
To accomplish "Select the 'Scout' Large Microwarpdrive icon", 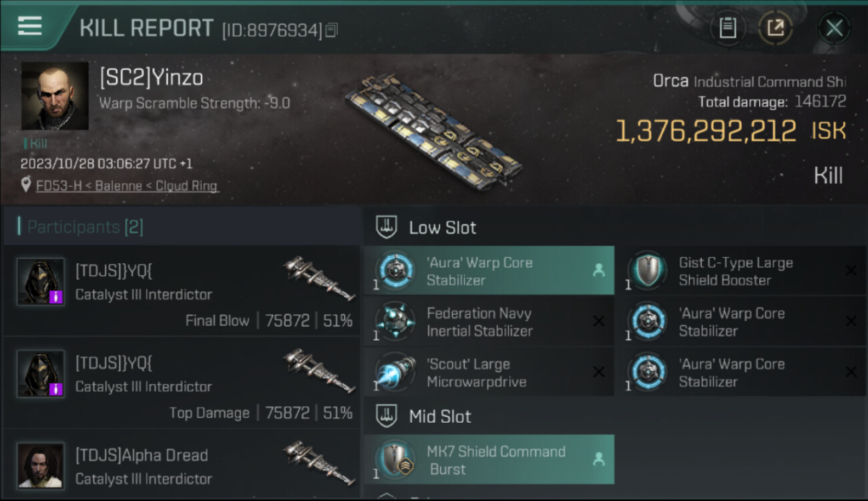I will click(395, 372).
